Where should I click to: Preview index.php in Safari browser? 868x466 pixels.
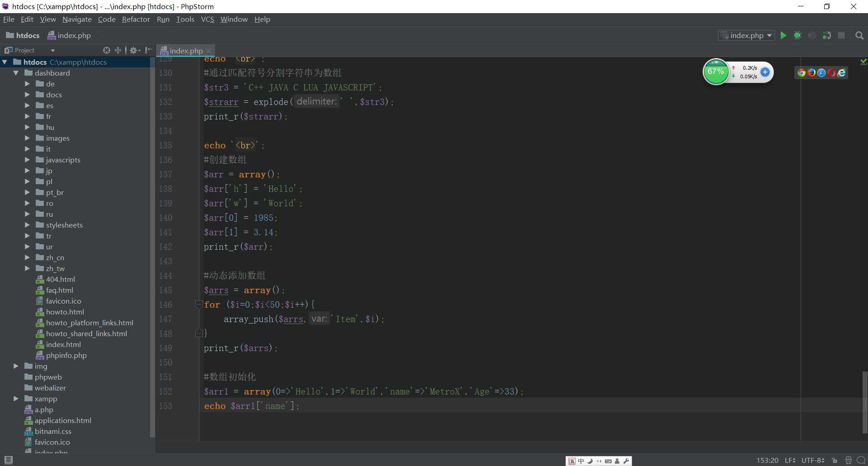[821, 73]
